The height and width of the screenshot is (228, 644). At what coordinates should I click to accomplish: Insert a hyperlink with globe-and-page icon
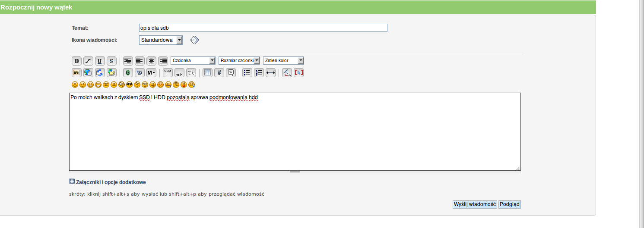click(88, 73)
